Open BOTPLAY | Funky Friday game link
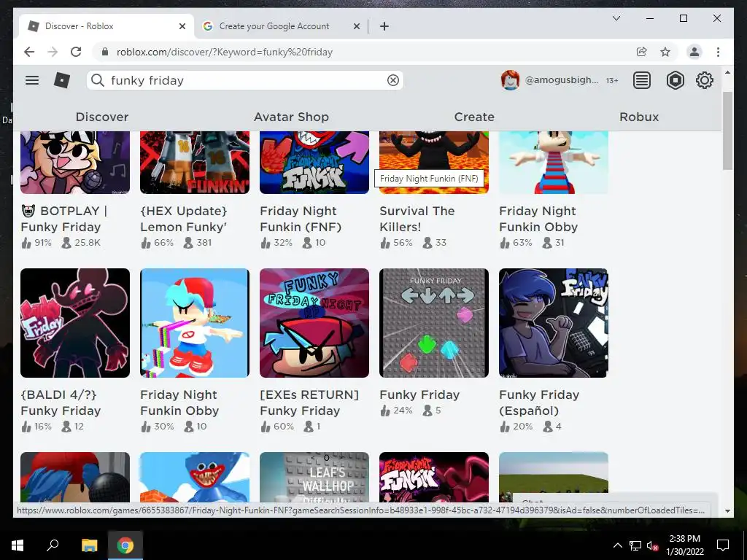Image resolution: width=747 pixels, height=560 pixels. click(x=64, y=219)
